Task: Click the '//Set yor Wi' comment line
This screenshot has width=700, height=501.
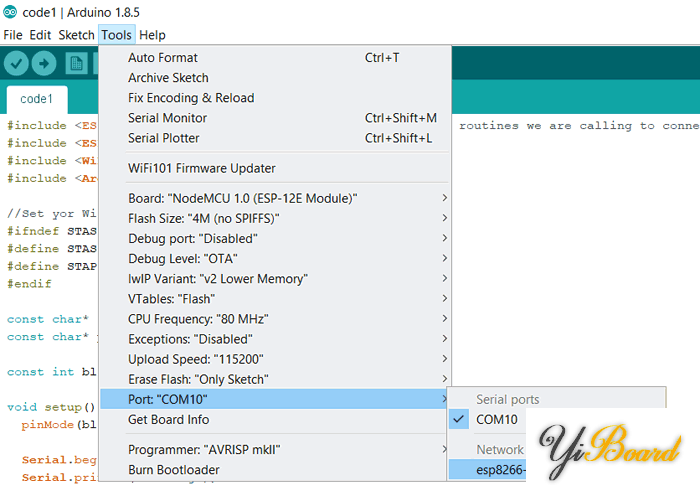Action: [x=52, y=213]
